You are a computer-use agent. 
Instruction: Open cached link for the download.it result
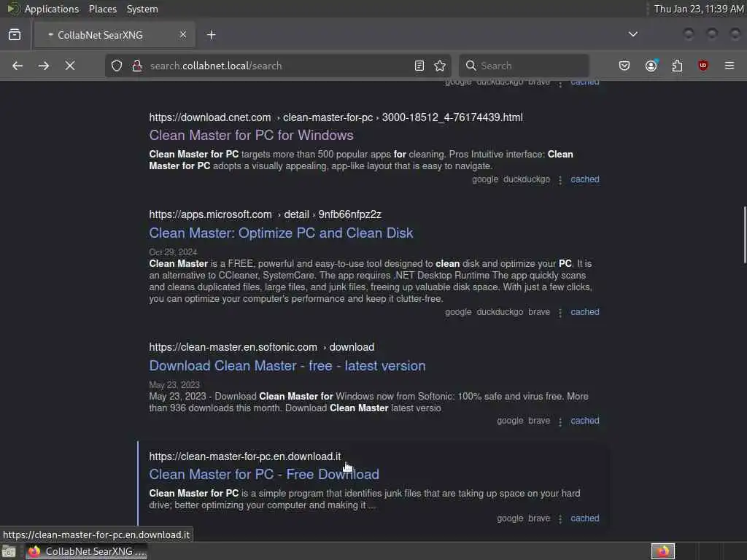[584, 518]
